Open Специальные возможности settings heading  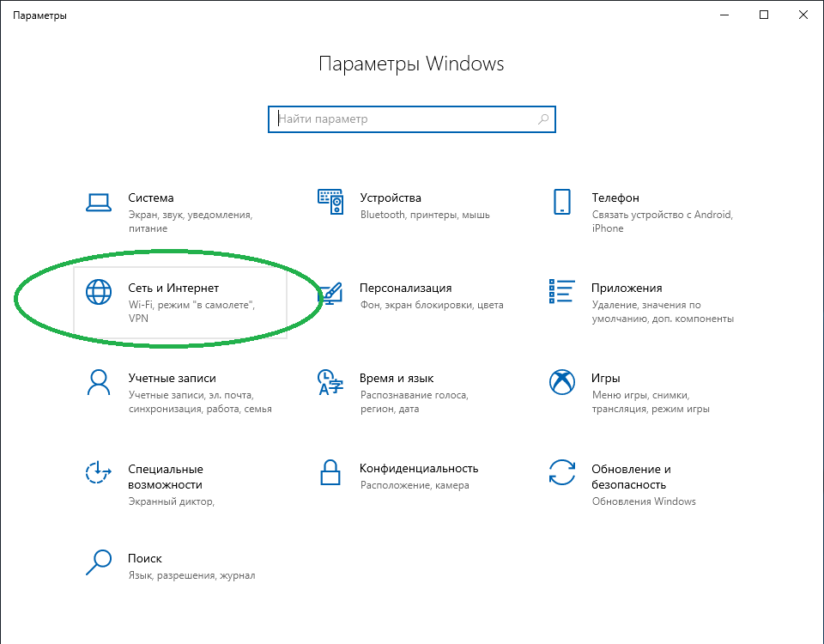pyautogui.click(x=166, y=477)
